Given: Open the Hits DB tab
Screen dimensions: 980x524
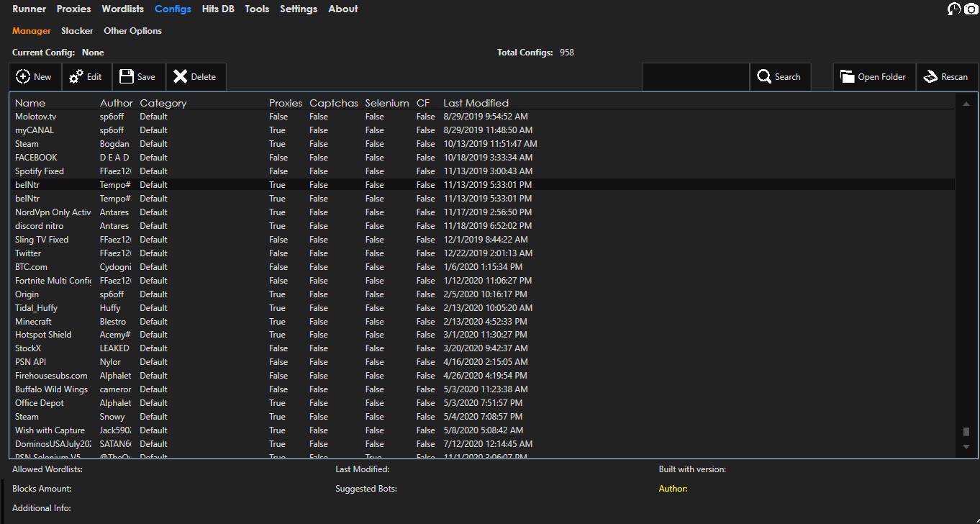Looking at the screenshot, I should 218,9.
